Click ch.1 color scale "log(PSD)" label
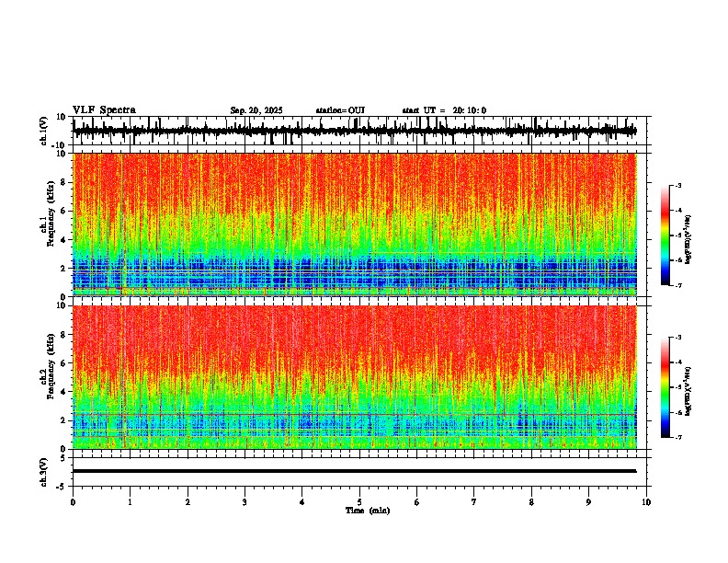This screenshot has width=728, height=563. pos(688,240)
